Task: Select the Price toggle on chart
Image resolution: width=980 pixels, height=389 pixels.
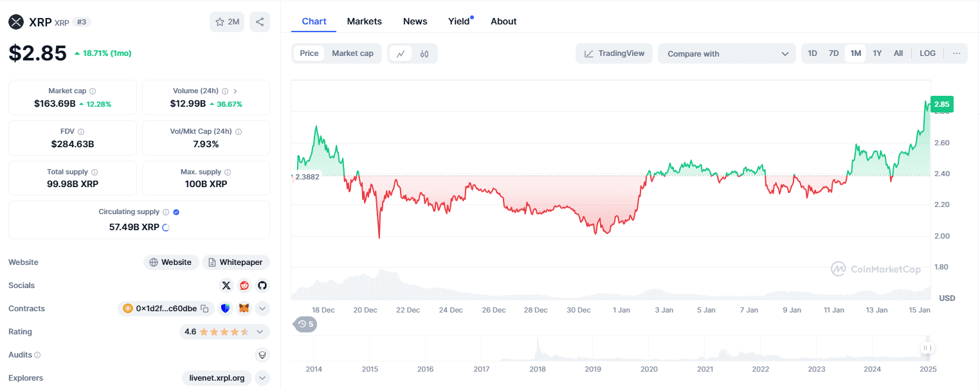Action: click(x=309, y=53)
